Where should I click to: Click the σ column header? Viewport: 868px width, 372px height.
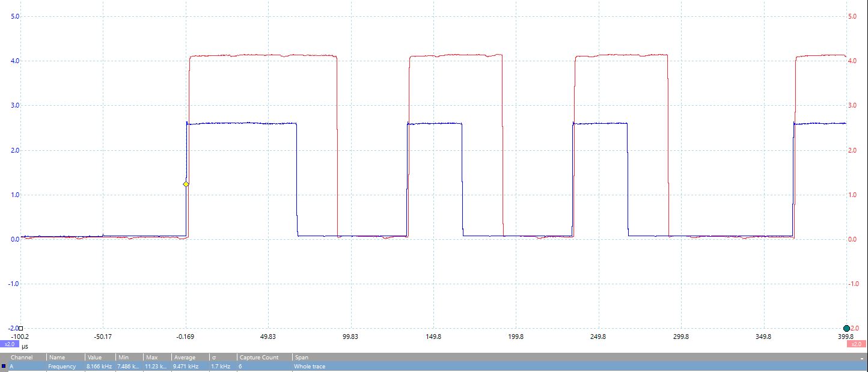pos(215,356)
